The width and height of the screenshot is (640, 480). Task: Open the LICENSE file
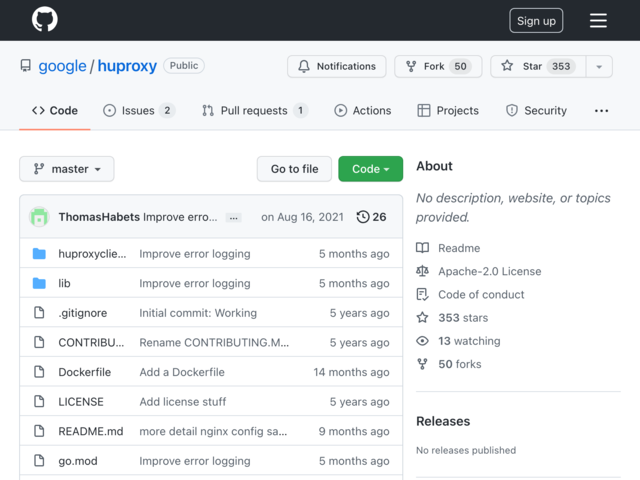pos(81,401)
